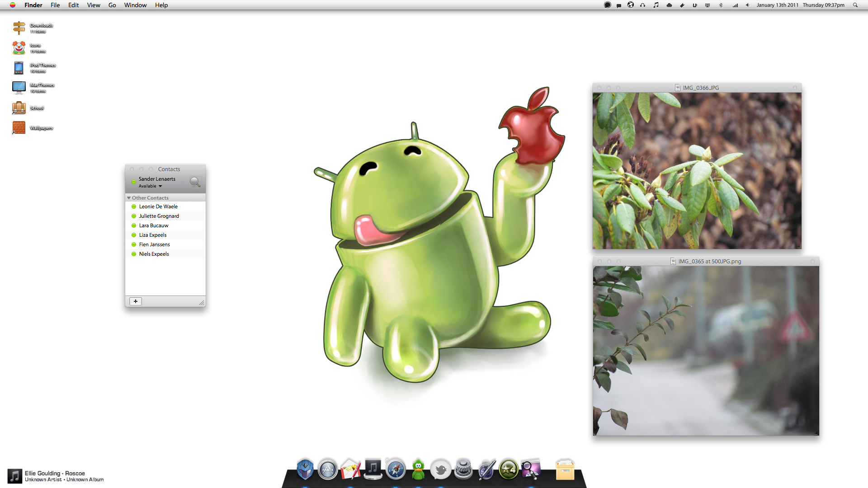Click the IMG_0365 blurred road photo
This screenshot has height=488, width=868.
(706, 351)
